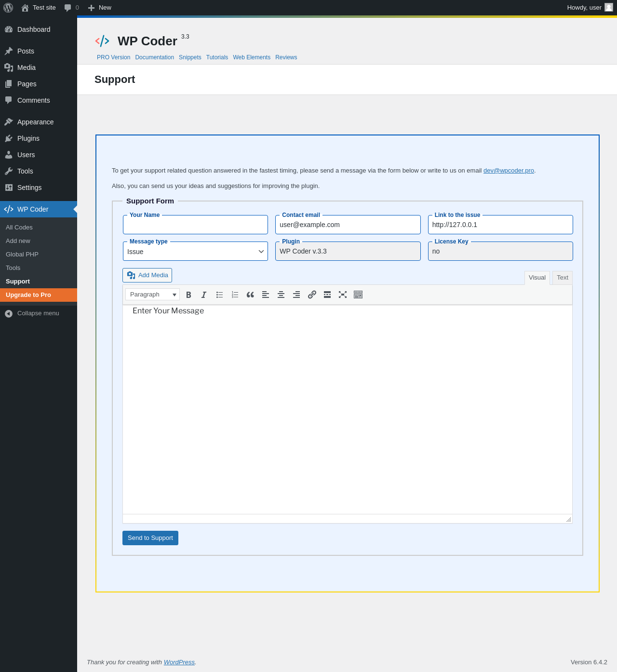
Task: Open PRO Version link
Action: [x=113, y=57]
